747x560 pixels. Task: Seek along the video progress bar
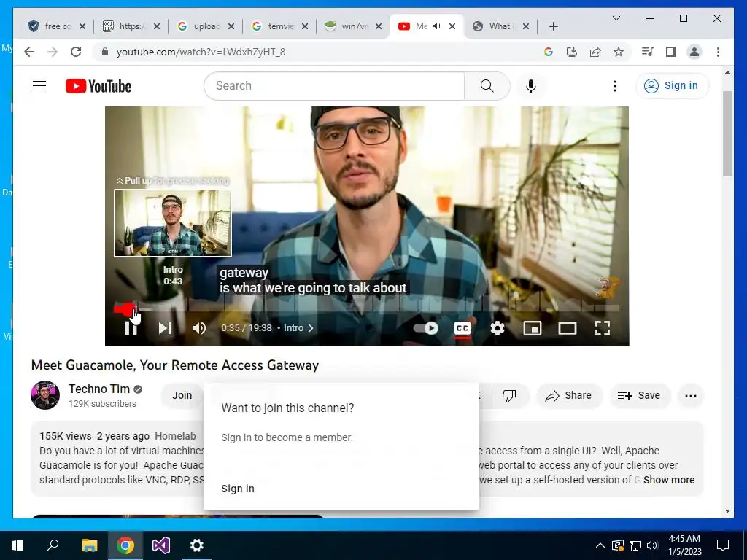(x=367, y=309)
